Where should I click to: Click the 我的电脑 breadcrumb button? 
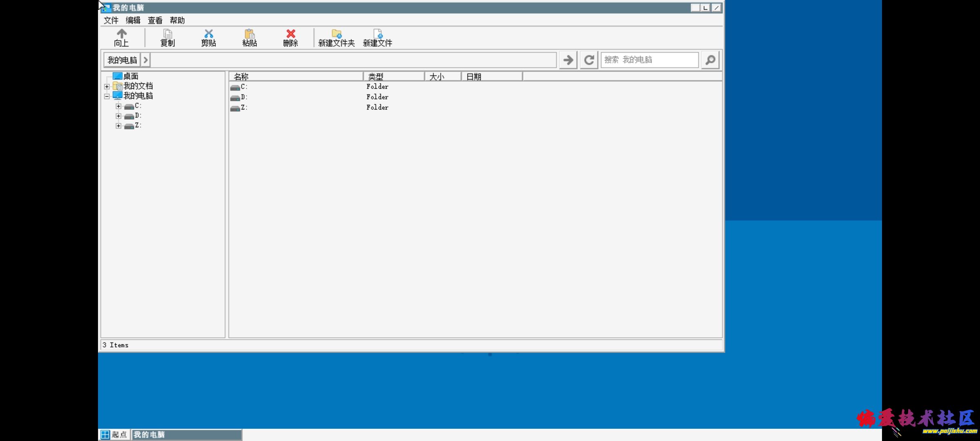(122, 60)
